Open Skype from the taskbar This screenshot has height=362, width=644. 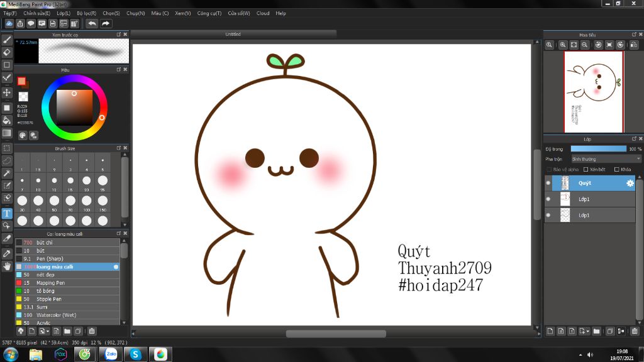[135, 354]
